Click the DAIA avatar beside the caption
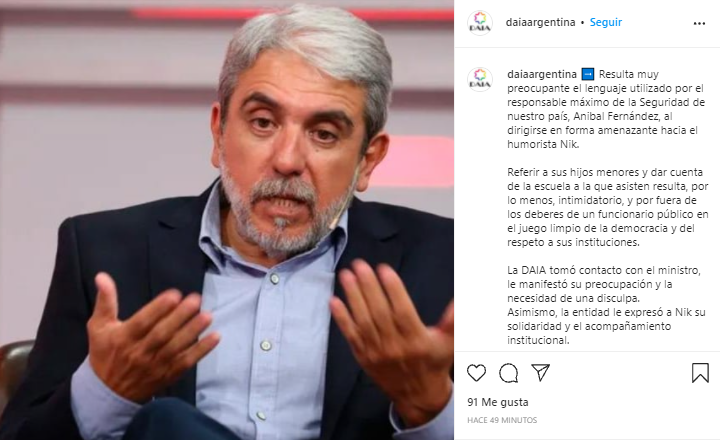The image size is (720, 440). pos(480,79)
